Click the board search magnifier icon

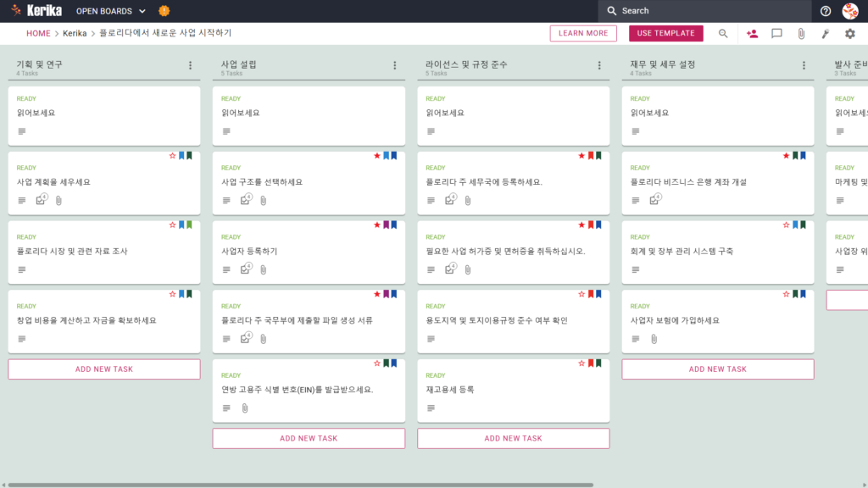723,34
